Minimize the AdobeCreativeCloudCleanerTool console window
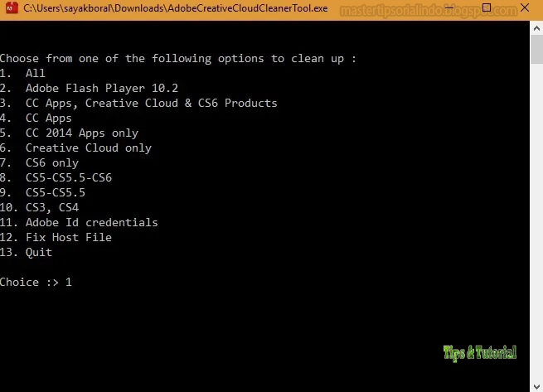The image size is (543, 392). pos(449,7)
